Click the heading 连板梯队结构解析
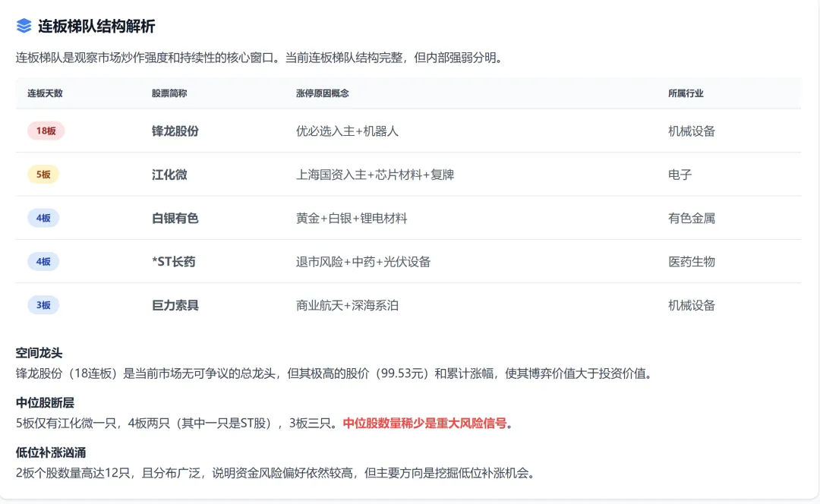The image size is (820, 504). coord(96,26)
